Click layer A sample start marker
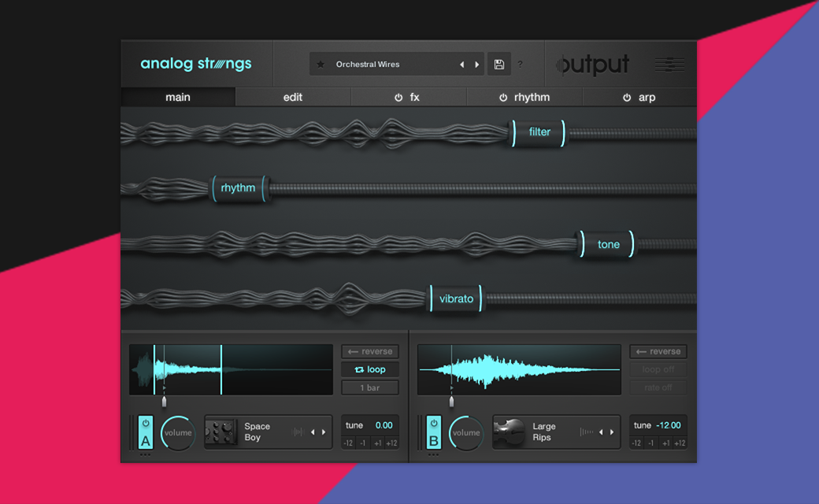The image size is (819, 504). click(x=164, y=401)
